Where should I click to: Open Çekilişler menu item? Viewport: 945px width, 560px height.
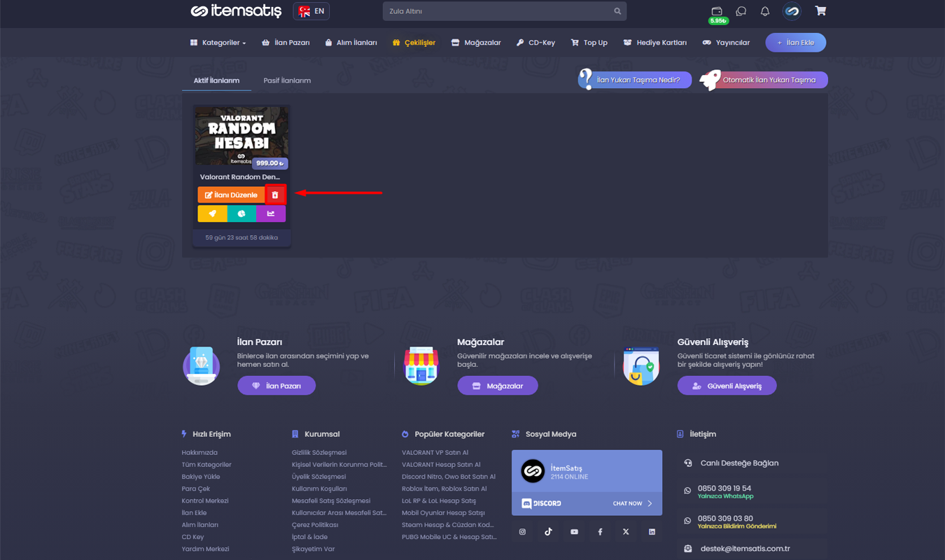[414, 43]
